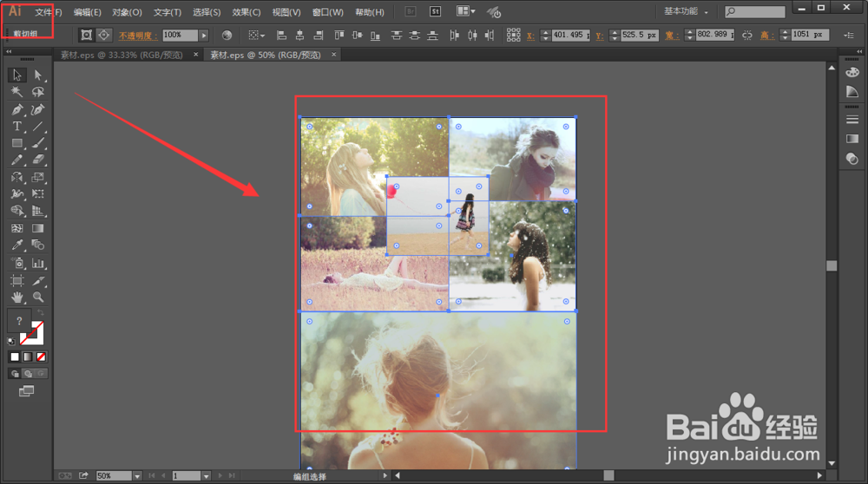
Task: Select the Lasso tool
Action: (x=37, y=92)
